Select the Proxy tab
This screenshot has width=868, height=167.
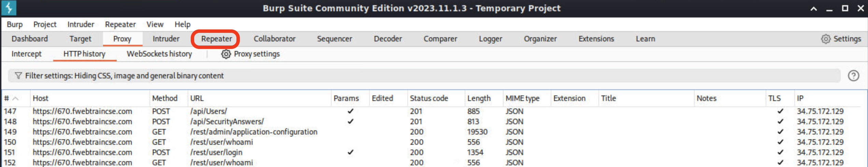pos(122,39)
